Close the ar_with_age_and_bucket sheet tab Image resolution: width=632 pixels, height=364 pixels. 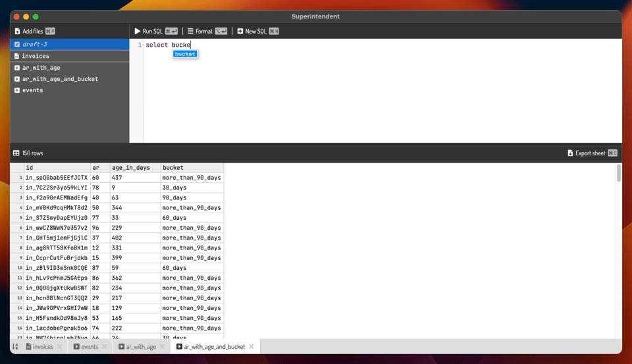coord(251,347)
